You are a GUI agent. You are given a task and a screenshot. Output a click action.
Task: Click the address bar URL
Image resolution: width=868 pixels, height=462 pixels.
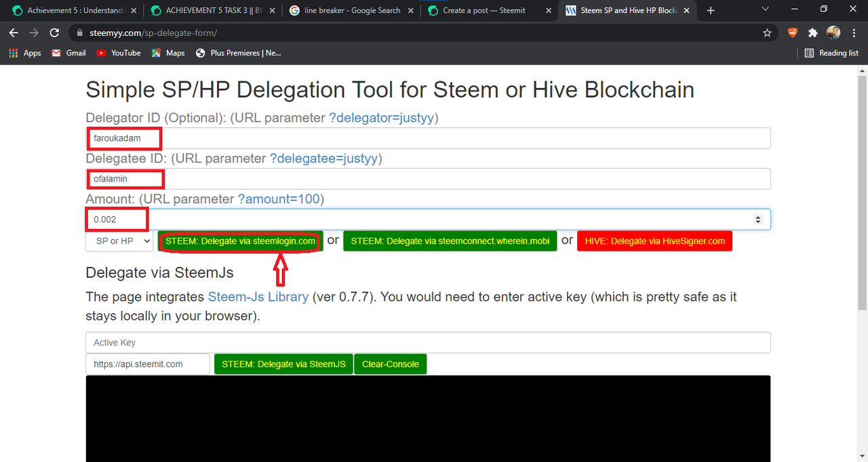click(x=153, y=33)
